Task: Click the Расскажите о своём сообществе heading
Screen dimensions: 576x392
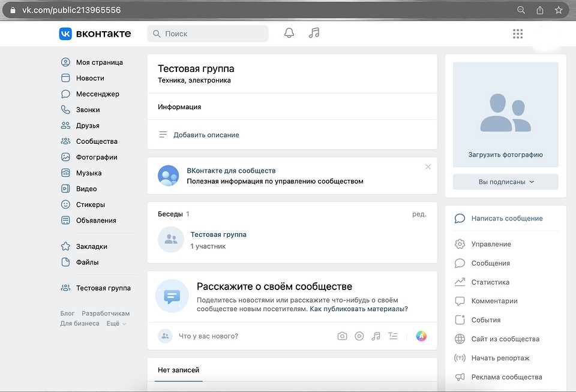Action: 274,287
